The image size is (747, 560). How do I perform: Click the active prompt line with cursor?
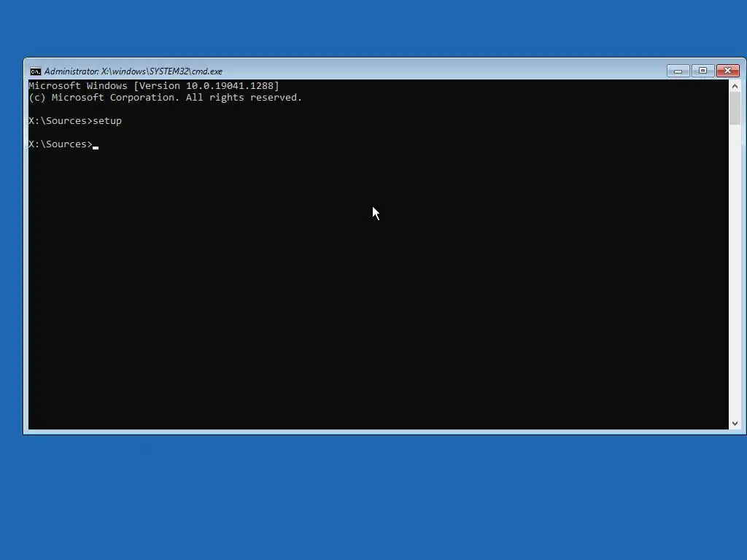click(63, 144)
